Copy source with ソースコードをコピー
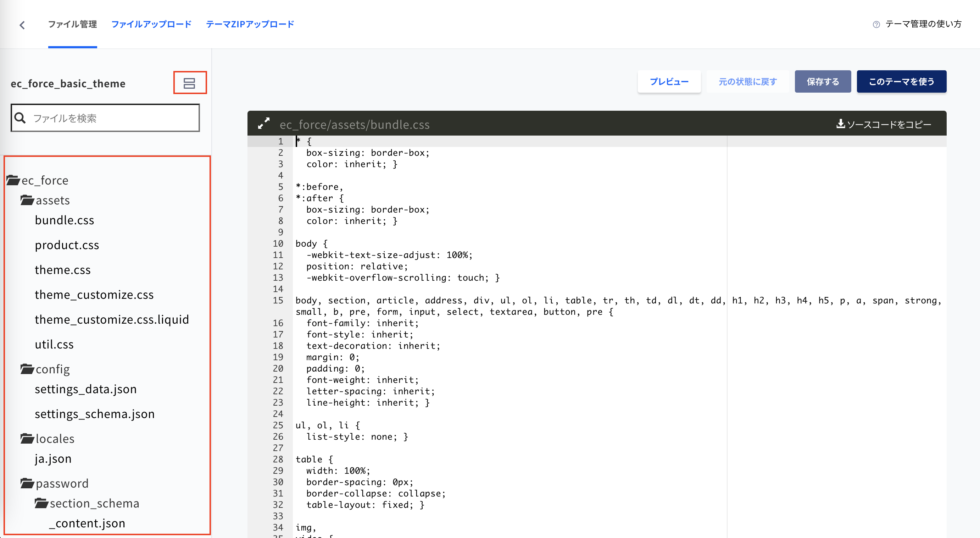980x538 pixels. coord(889,125)
